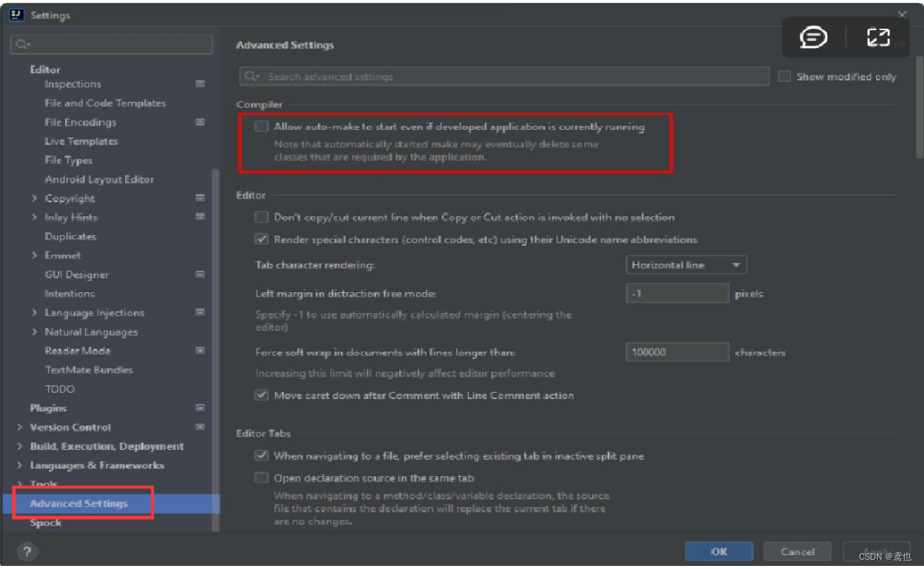Image resolution: width=924 pixels, height=569 pixels.
Task: Click the fullscreen expand icon
Action: click(x=878, y=37)
